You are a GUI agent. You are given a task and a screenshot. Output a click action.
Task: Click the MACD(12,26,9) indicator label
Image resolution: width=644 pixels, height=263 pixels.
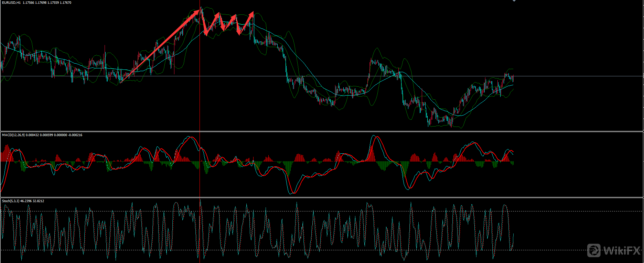[x=13, y=135]
